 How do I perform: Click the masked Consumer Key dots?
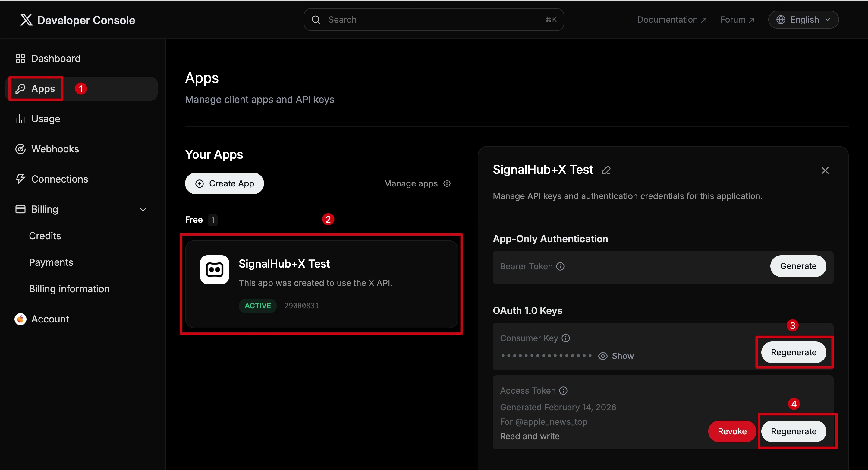click(x=546, y=356)
